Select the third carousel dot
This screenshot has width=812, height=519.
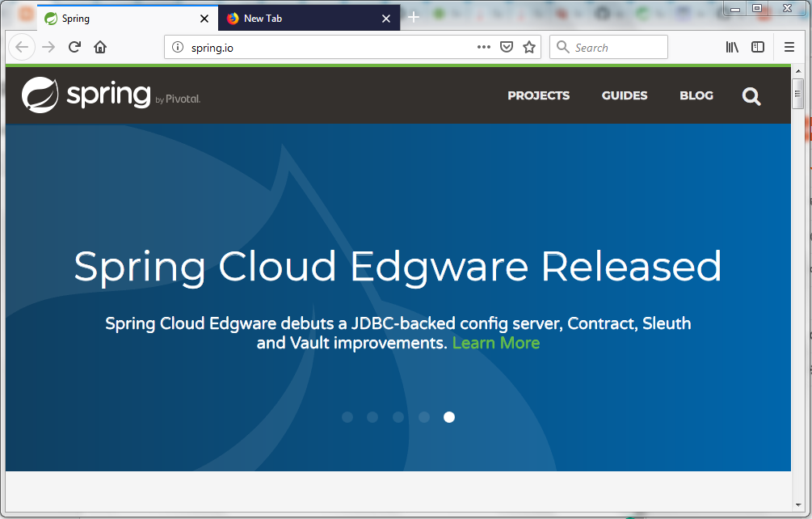(398, 417)
